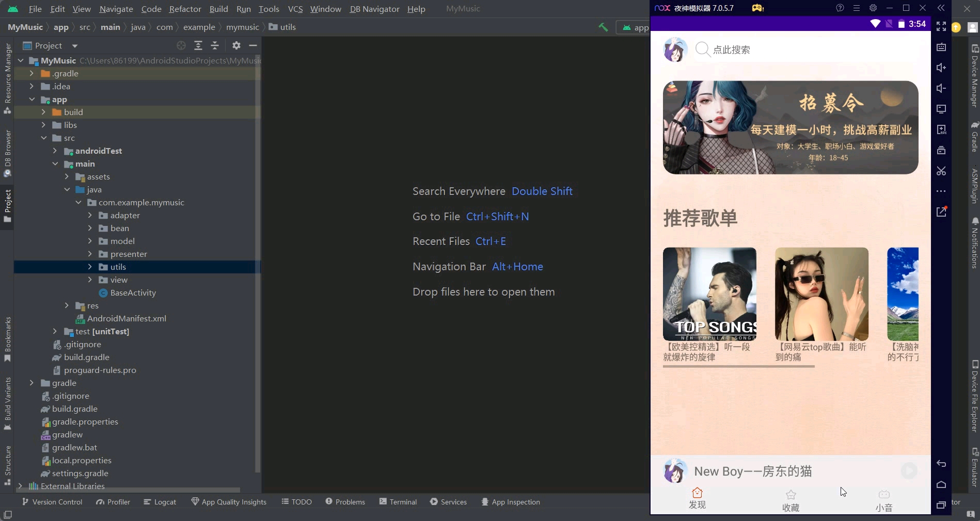Viewport: 980px width, 521px height.
Task: Switch to the Terminal tool window tab
Action: 403,502
